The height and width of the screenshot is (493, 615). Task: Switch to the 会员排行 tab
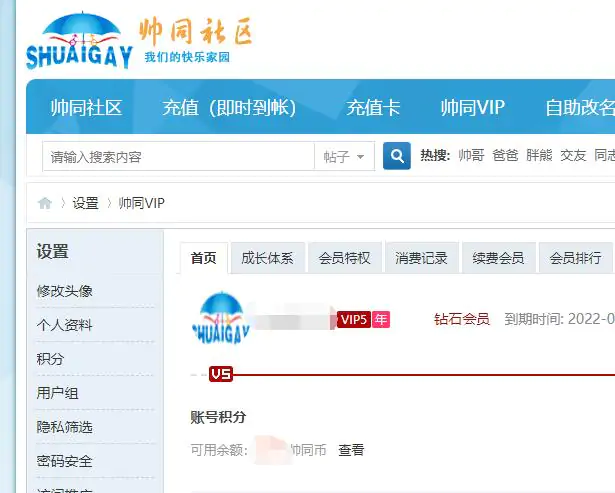point(575,258)
